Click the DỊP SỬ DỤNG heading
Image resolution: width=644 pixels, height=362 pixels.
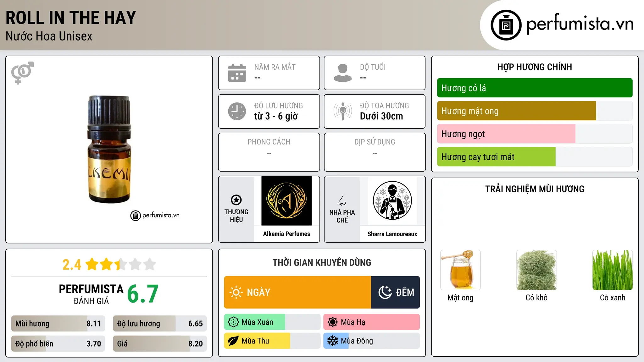tap(375, 142)
